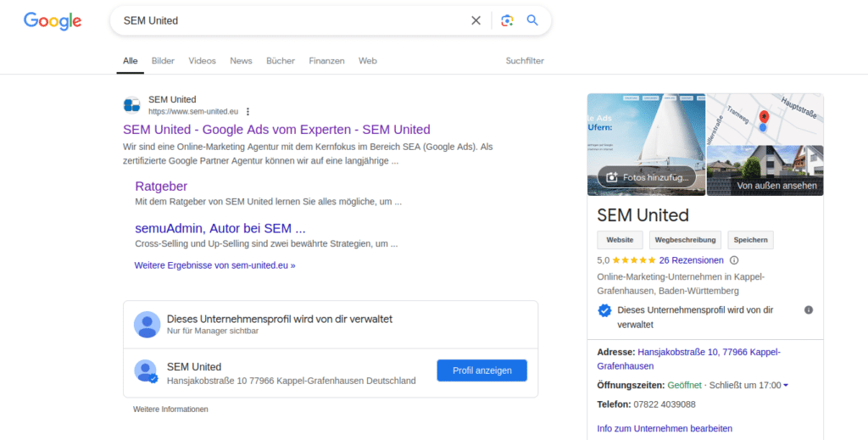Expand Weitere Ergebnisse von sem-united.eu
This screenshot has width=868, height=440.
coord(214,265)
